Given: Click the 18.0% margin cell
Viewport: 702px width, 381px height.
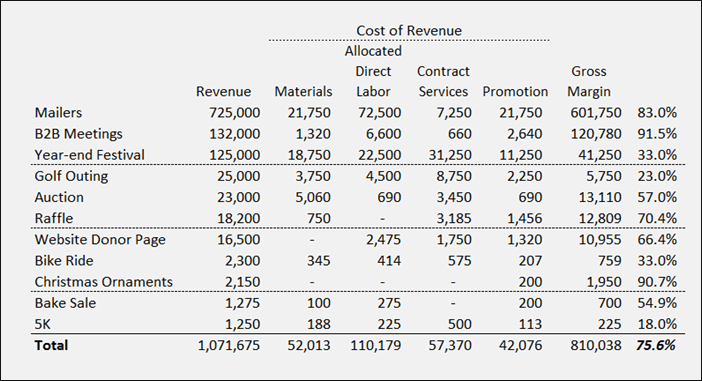Looking at the screenshot, I should click(657, 324).
